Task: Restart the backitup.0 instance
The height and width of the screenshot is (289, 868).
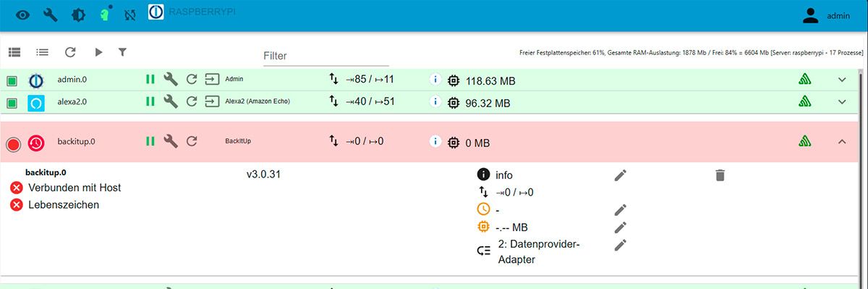Action: click(x=192, y=141)
